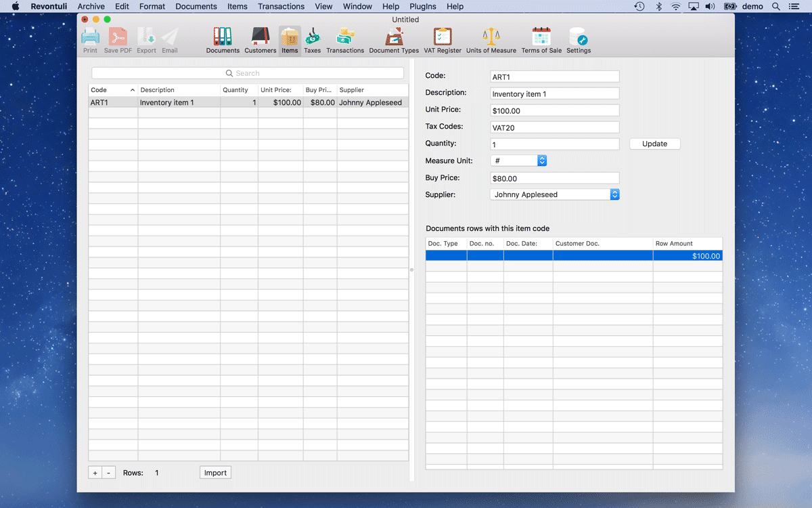Click the Buy Price input field

tap(555, 178)
